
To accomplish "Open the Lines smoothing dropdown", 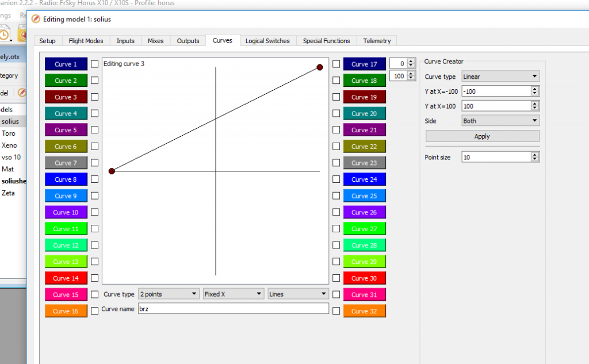I will (x=298, y=294).
